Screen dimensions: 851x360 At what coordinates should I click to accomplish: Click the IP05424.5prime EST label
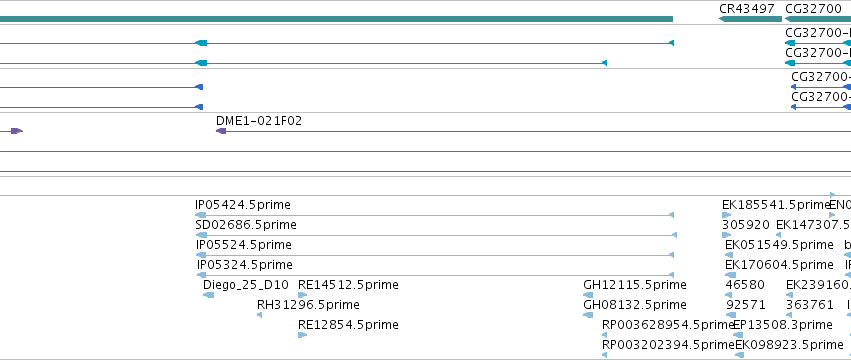(243, 205)
